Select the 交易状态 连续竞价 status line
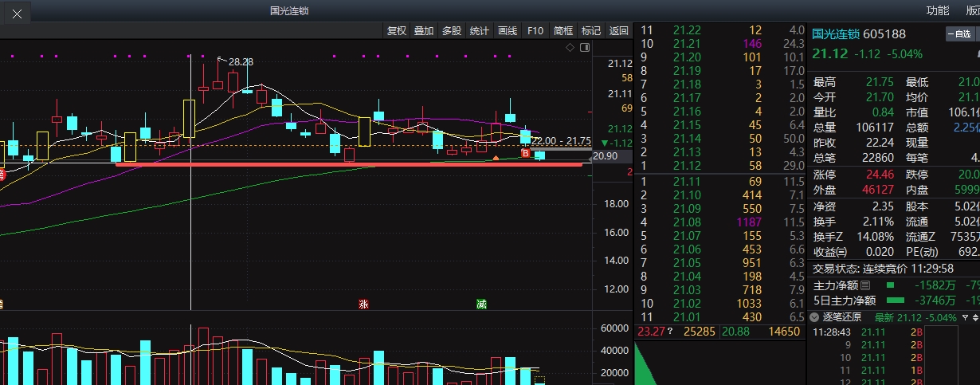Screen dimensions: 980x385 click(881, 268)
